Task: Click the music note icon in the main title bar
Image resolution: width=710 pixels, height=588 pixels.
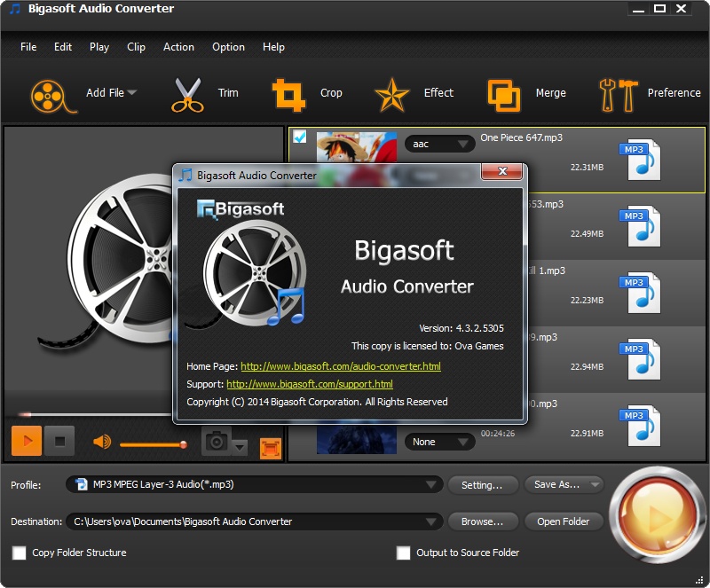Action: coord(15,9)
